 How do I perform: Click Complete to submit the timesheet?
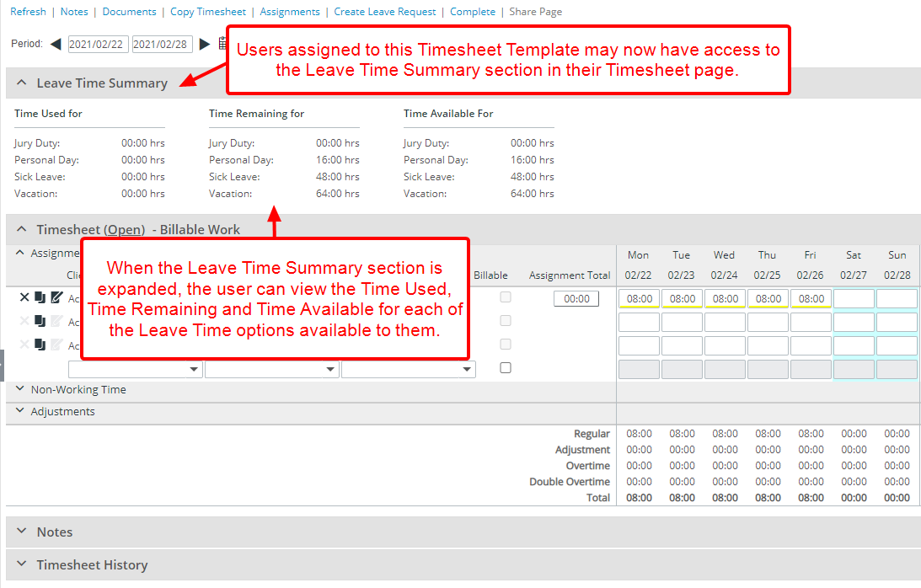pyautogui.click(x=473, y=12)
